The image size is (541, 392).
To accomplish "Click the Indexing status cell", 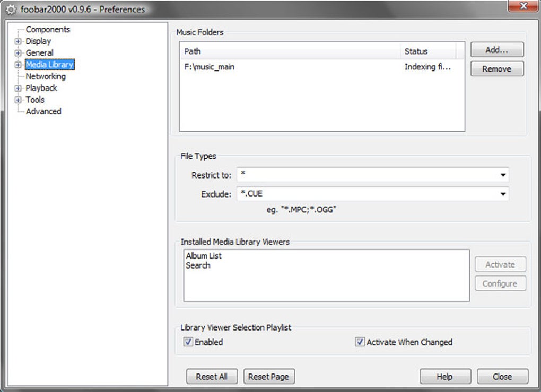I will 428,67.
